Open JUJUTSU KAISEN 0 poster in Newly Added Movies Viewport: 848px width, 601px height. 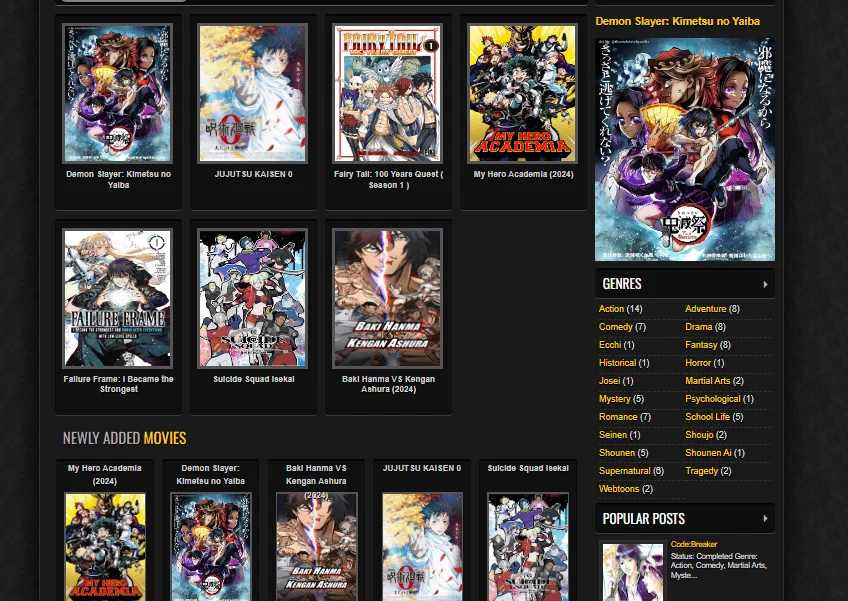[x=422, y=546]
